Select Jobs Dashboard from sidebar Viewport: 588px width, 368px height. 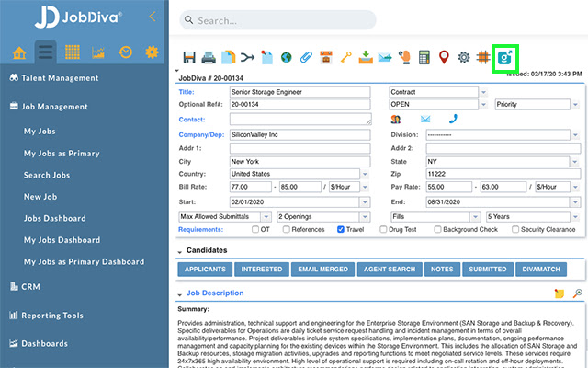pyautogui.click(x=54, y=218)
